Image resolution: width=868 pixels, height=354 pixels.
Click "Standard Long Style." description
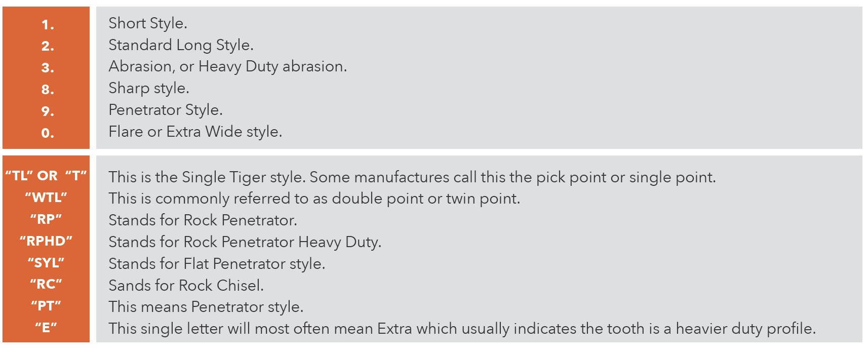coord(181,45)
